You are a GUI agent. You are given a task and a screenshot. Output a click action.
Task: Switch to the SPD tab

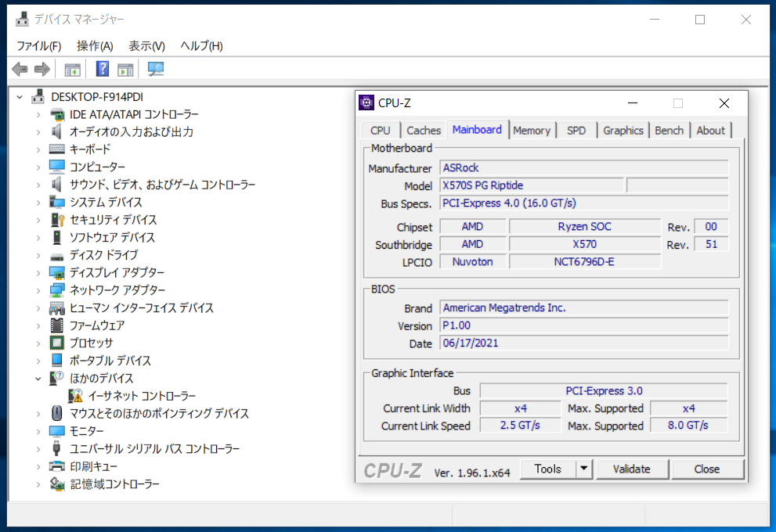click(576, 131)
